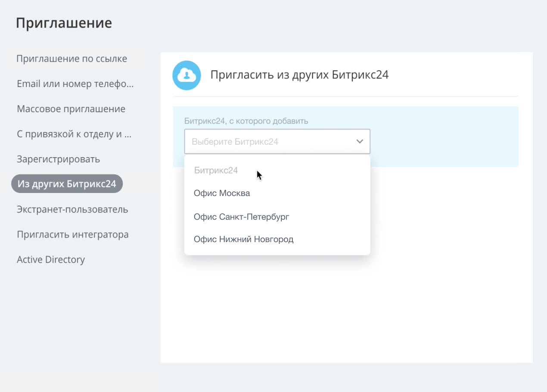Click 'Пригласить из других Битрикс24' title
The height and width of the screenshot is (392, 547).
click(x=299, y=75)
